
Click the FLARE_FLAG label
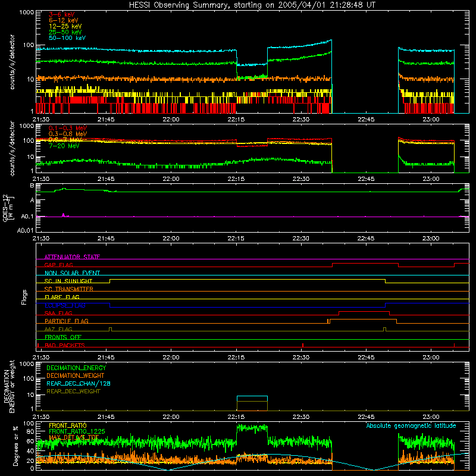pos(62,297)
